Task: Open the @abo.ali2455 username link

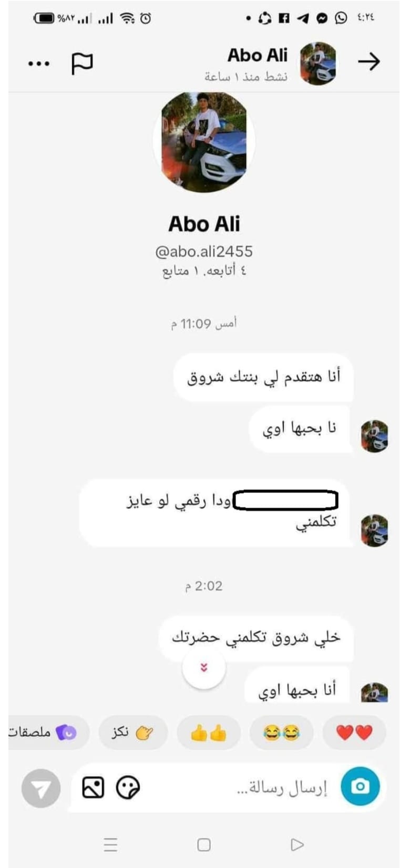Action: point(204,252)
